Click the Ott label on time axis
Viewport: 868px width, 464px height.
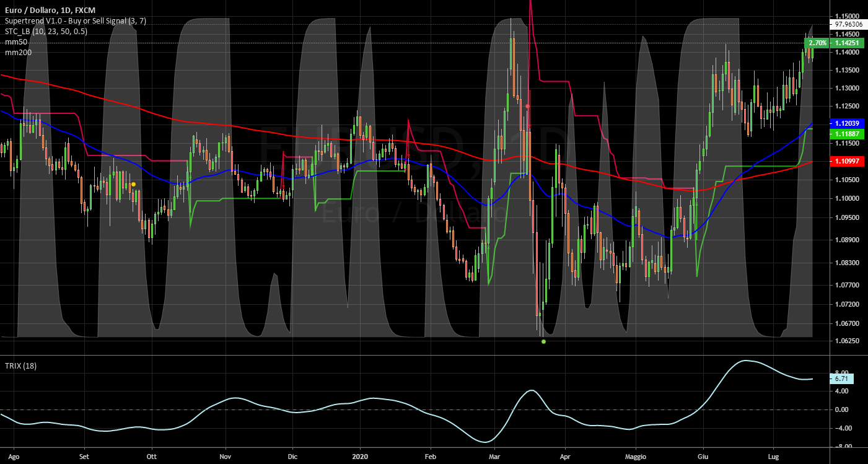(x=151, y=457)
